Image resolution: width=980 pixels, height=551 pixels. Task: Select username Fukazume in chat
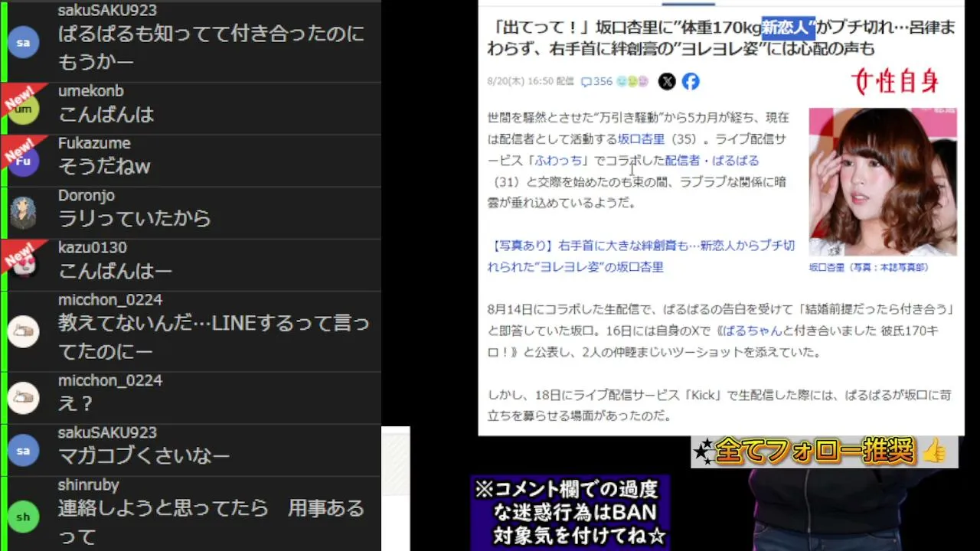coord(94,143)
